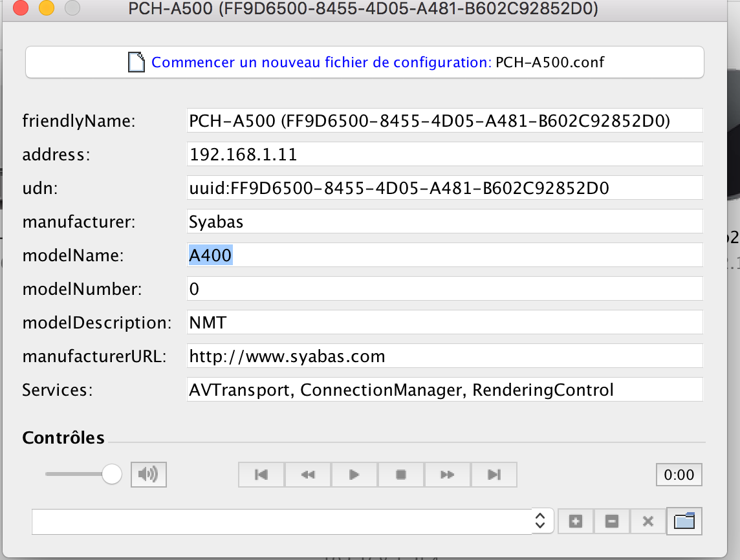The width and height of the screenshot is (740, 560).
Task: Mute the renderer with the speaker icon
Action: 149,474
